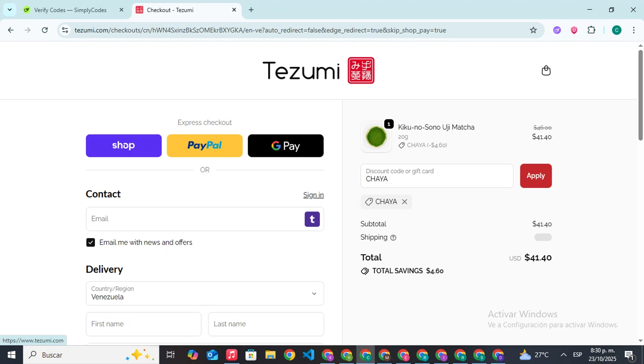Close the Checkout - Tezumi tab

(x=234, y=10)
